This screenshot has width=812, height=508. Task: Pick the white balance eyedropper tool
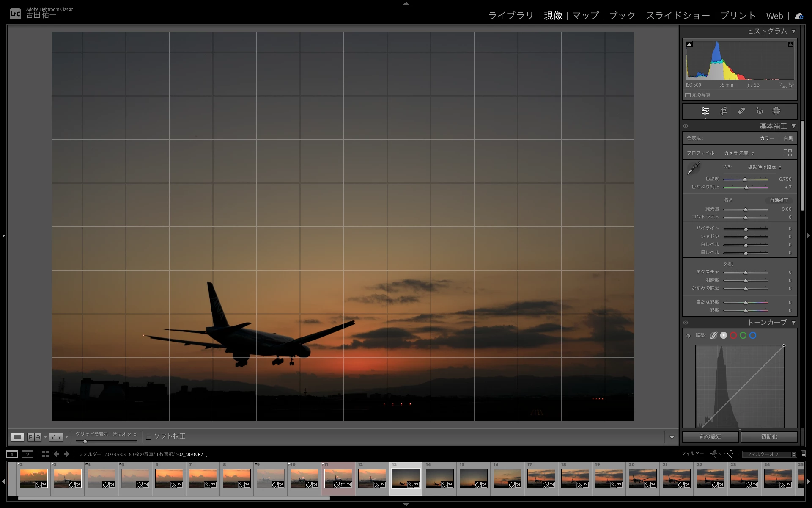[x=694, y=168]
